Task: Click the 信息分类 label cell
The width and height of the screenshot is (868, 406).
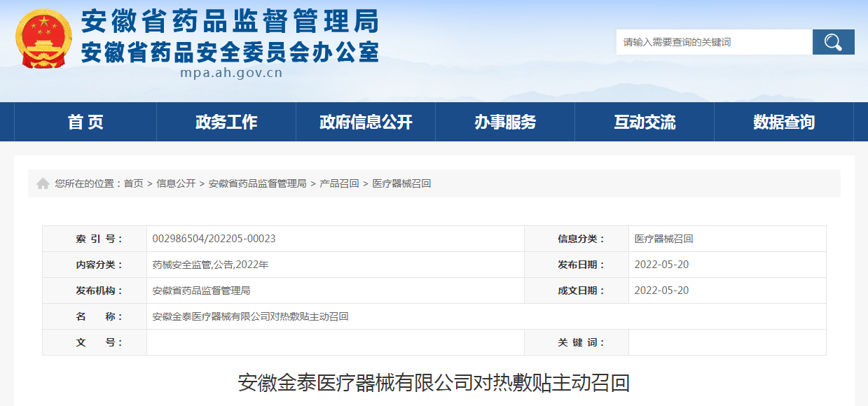Action: 577,239
